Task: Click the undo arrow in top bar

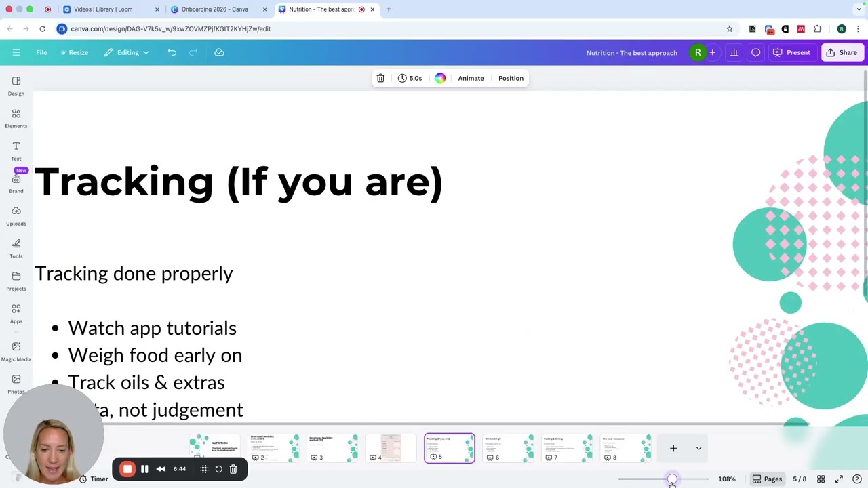Action: click(172, 52)
